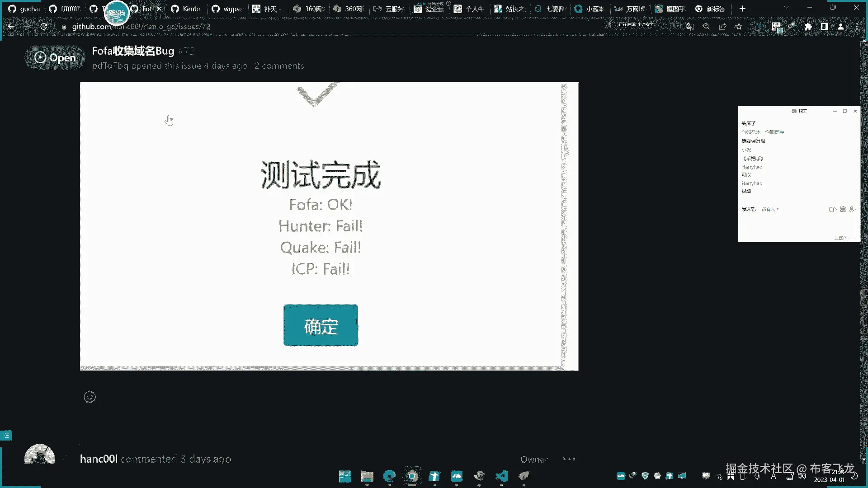
Task: Add an emoji reaction with the smiley icon
Action: (90, 397)
